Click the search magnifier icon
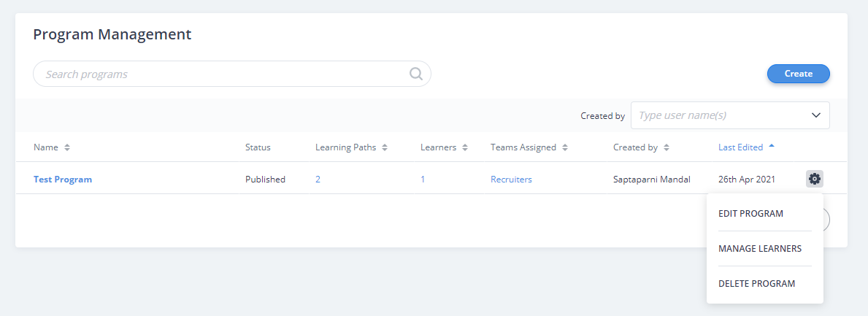868x316 pixels. coord(416,74)
